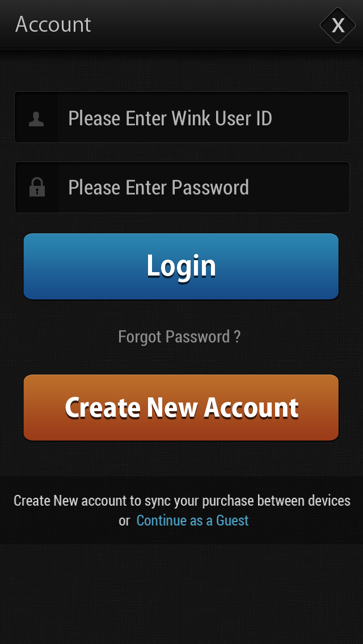Image resolution: width=363 pixels, height=644 pixels.
Task: Click the user silhouette icon
Action: pos(36,118)
